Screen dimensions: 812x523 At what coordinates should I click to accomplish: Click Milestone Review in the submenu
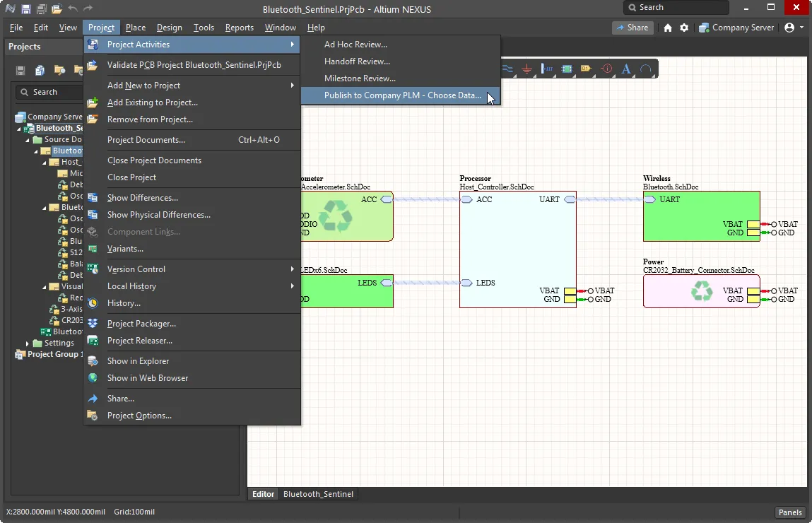[x=401, y=78]
